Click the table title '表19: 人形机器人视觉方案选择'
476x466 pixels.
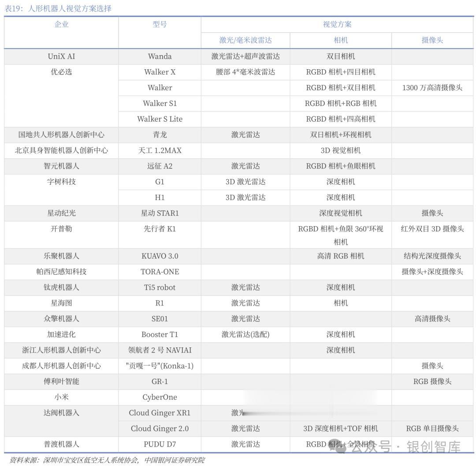coord(58,8)
